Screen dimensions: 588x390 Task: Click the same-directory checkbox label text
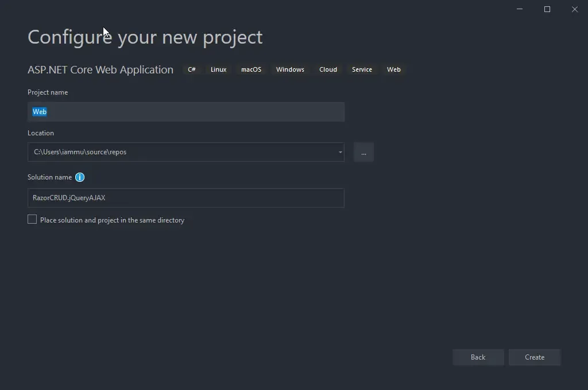(x=111, y=220)
